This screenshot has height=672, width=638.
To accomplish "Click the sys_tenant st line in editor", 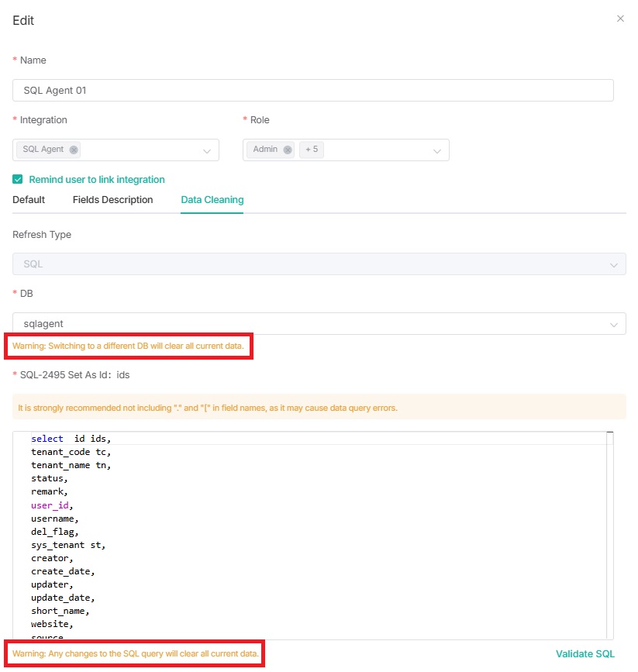I will point(68,545).
